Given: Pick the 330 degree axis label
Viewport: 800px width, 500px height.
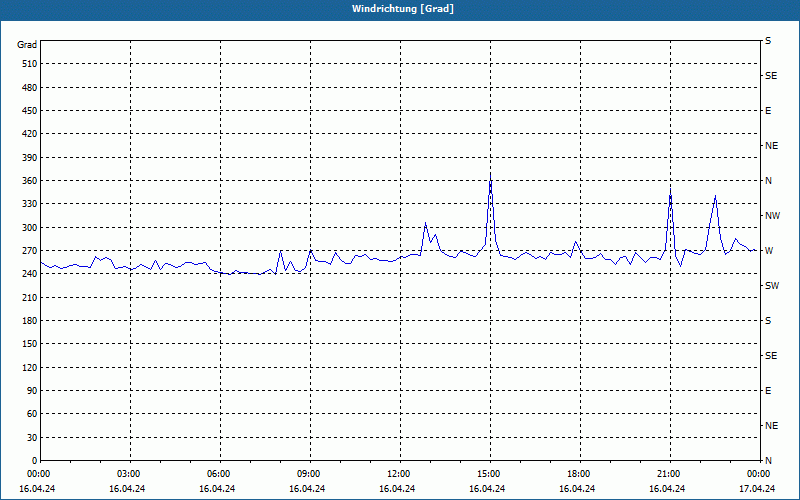Looking at the screenshot, I should pyautogui.click(x=29, y=204).
